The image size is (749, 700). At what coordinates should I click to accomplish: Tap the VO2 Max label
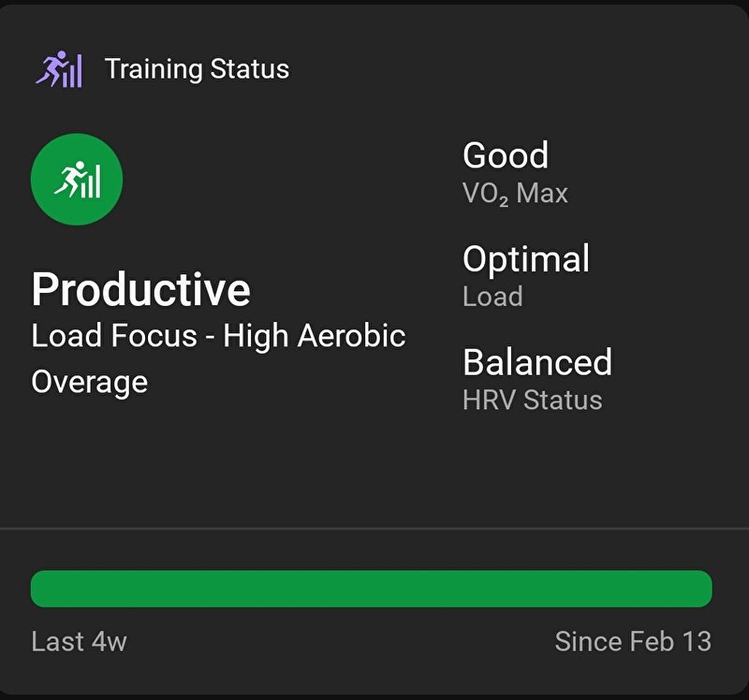(516, 194)
